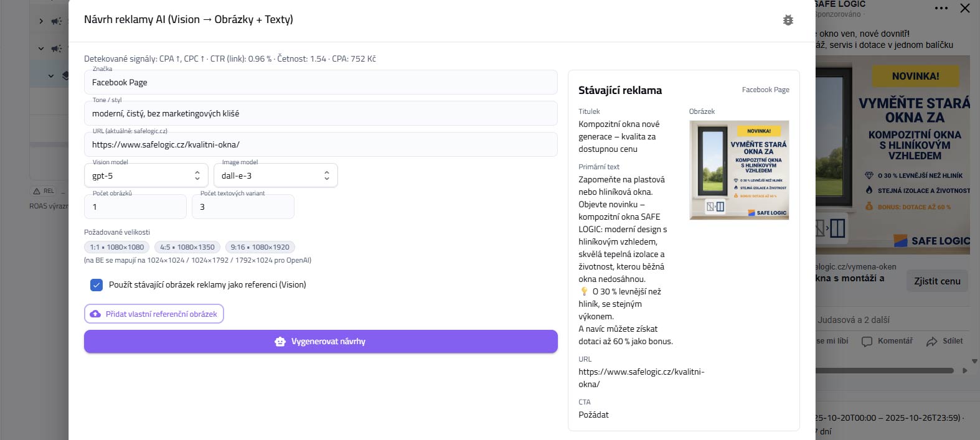Viewport: 980px width, 440px height.
Task: Open the three-dots menu on the ad preview
Action: (x=941, y=8)
